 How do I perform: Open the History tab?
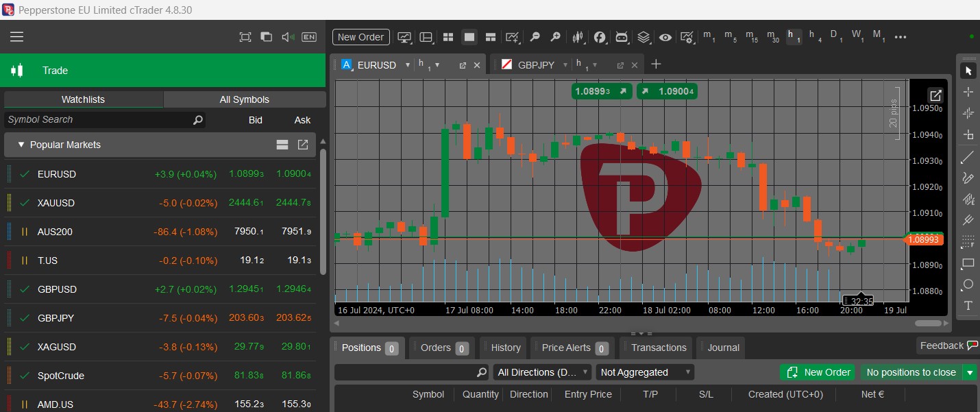click(x=502, y=348)
